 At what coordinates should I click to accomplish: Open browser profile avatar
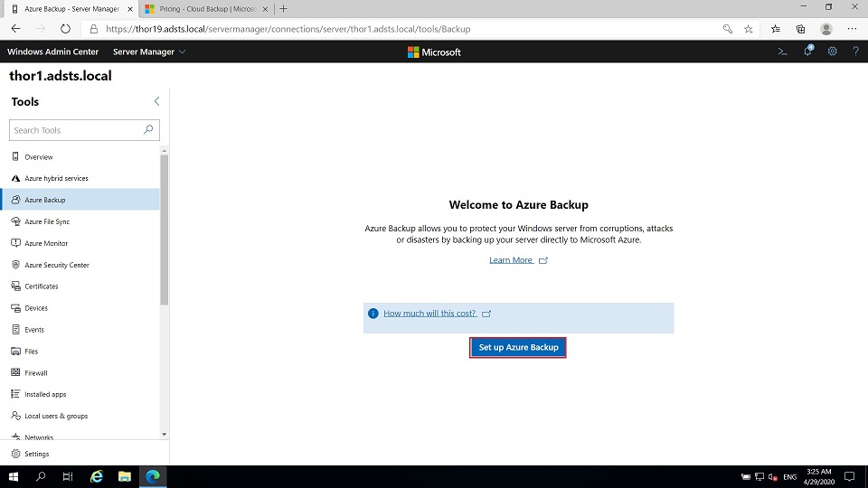click(x=826, y=29)
